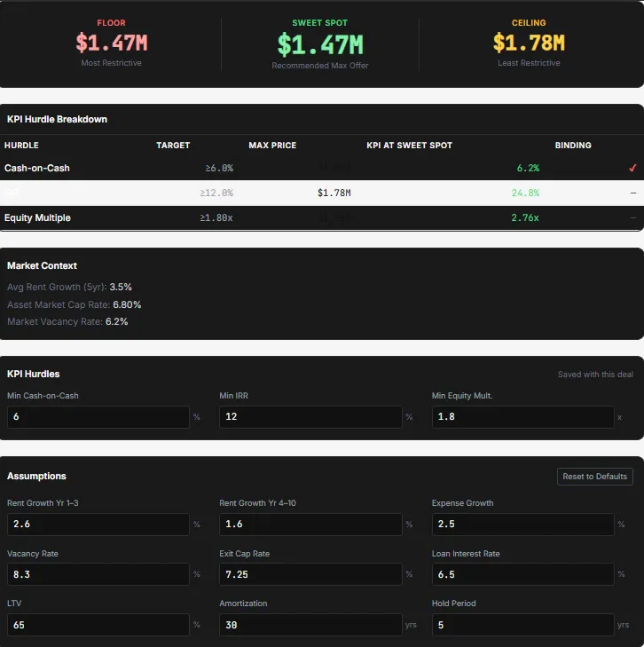Select the Cash-on-Cash hurdle row label

(x=37, y=168)
